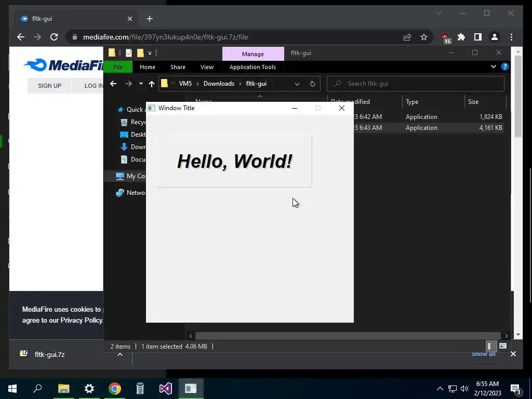Image resolution: width=532 pixels, height=399 pixels.
Task: Reload the MediaFire page
Action: point(54,37)
